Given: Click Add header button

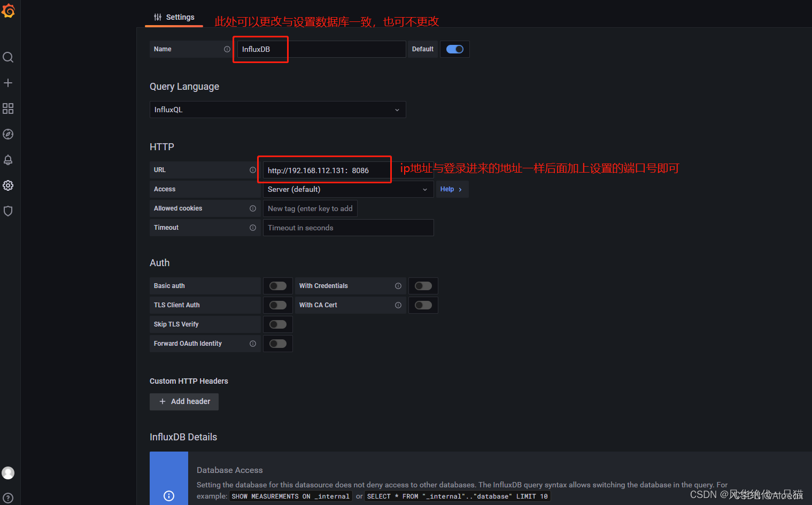Looking at the screenshot, I should [x=184, y=402].
